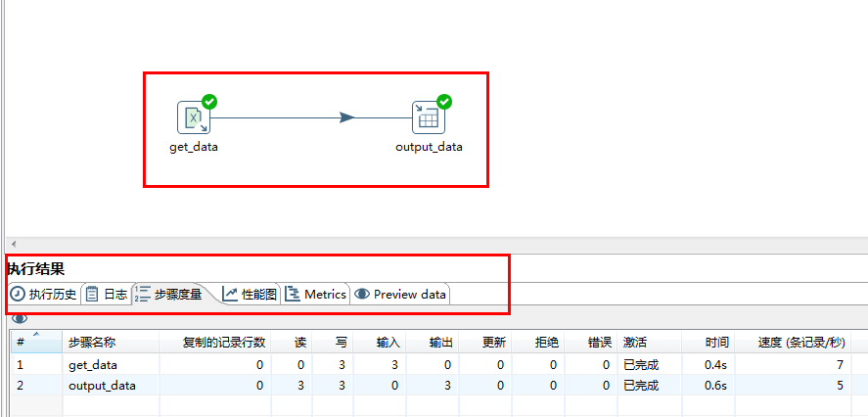Click the 执行结果 panel title
The image size is (868, 417).
click(36, 269)
